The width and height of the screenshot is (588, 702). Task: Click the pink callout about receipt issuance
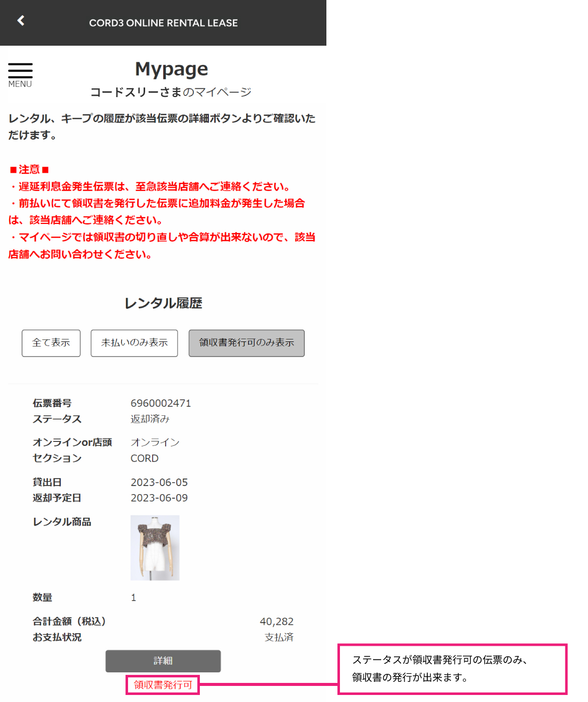pos(452,669)
